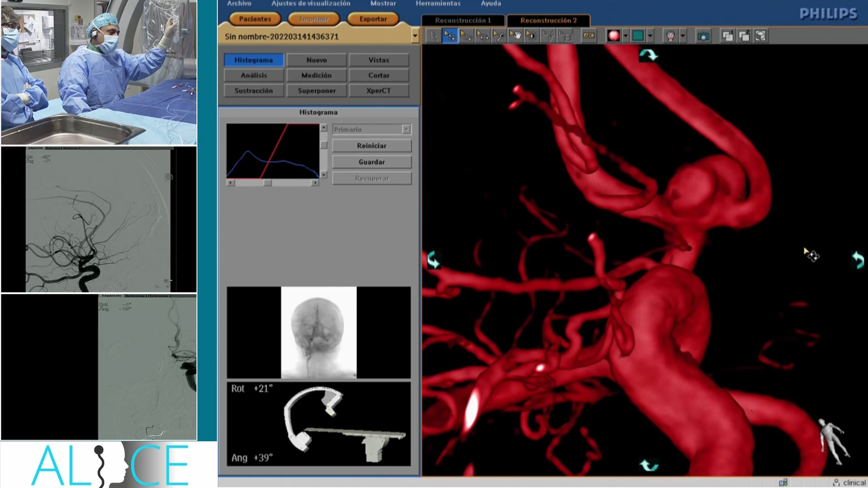Expand the red sphere render mode dropdown
The image size is (868, 488).
click(x=625, y=36)
